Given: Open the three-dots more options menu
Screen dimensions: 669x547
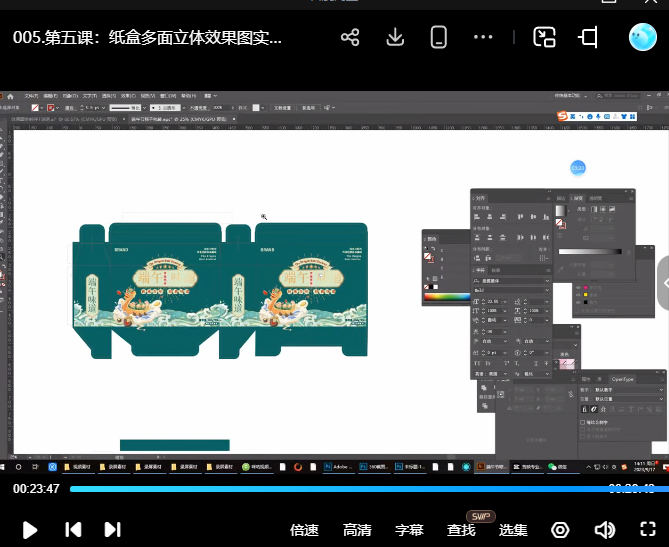Looking at the screenshot, I should coord(483,38).
